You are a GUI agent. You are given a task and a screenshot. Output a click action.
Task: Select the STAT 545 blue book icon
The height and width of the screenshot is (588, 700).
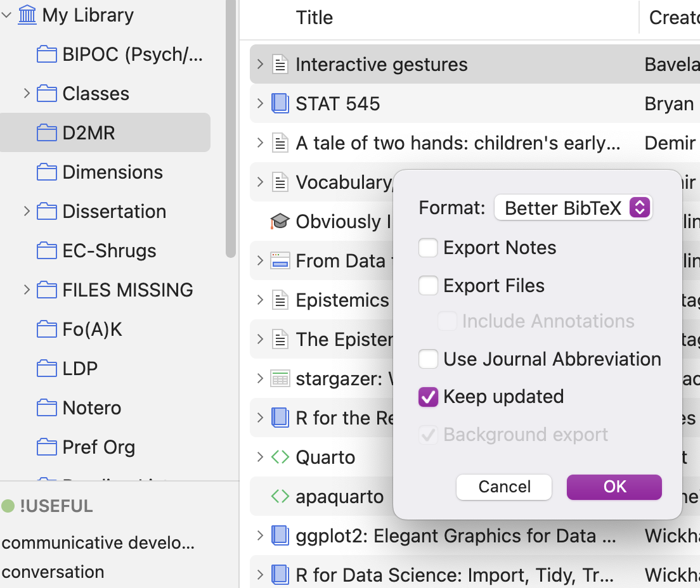tap(280, 103)
